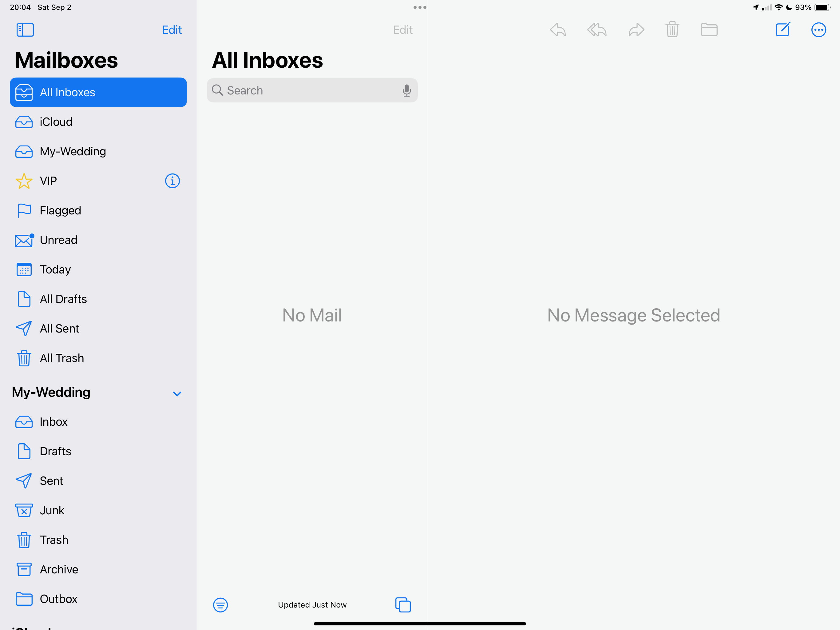Start dictation with the search microphone

click(x=407, y=90)
